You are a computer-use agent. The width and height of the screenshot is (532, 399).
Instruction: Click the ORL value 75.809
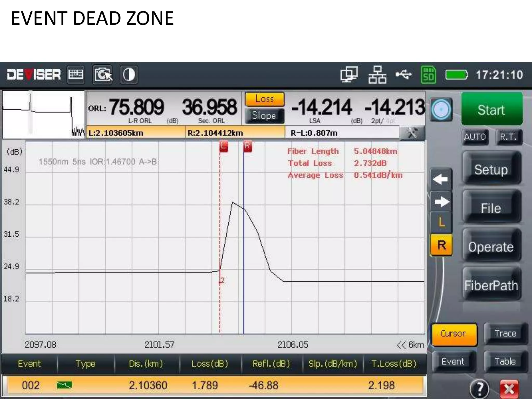coord(136,107)
